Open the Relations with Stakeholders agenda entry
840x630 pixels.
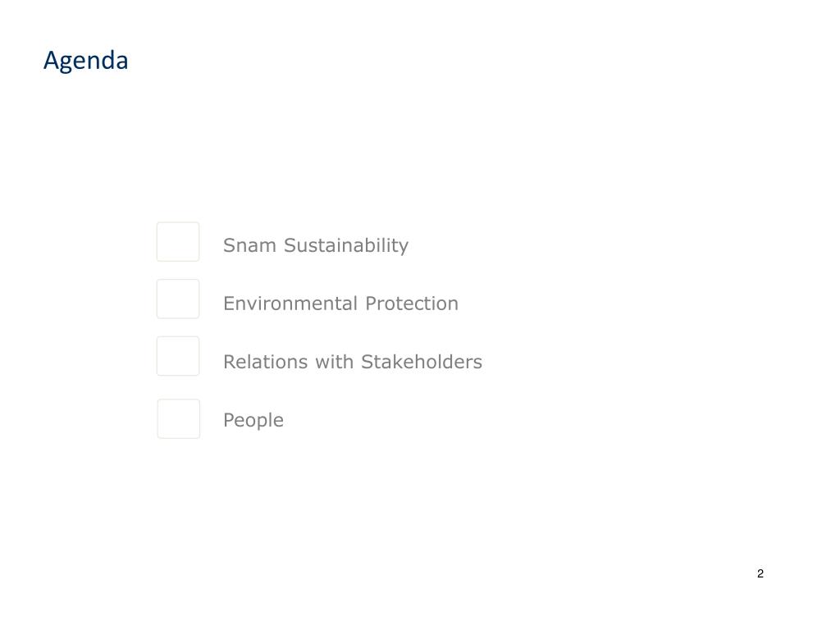click(x=353, y=362)
